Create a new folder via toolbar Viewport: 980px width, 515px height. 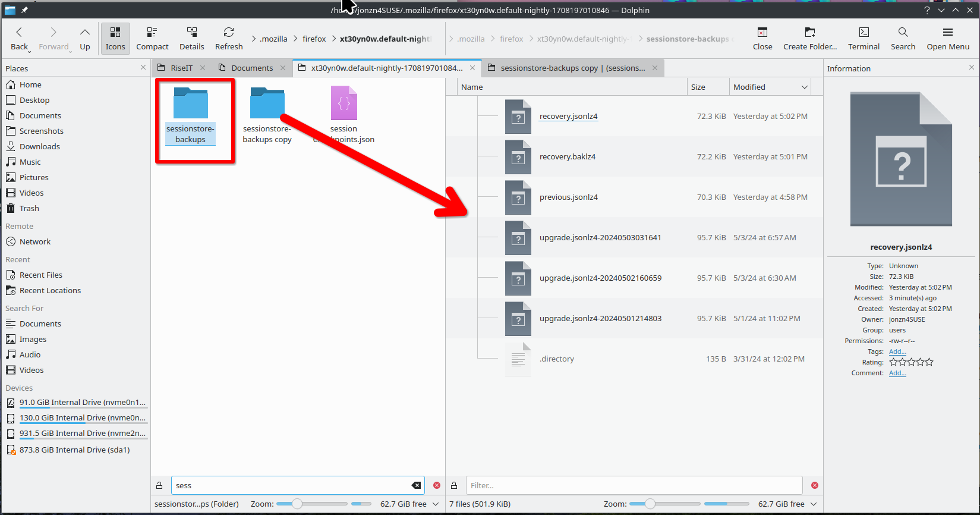coord(810,39)
